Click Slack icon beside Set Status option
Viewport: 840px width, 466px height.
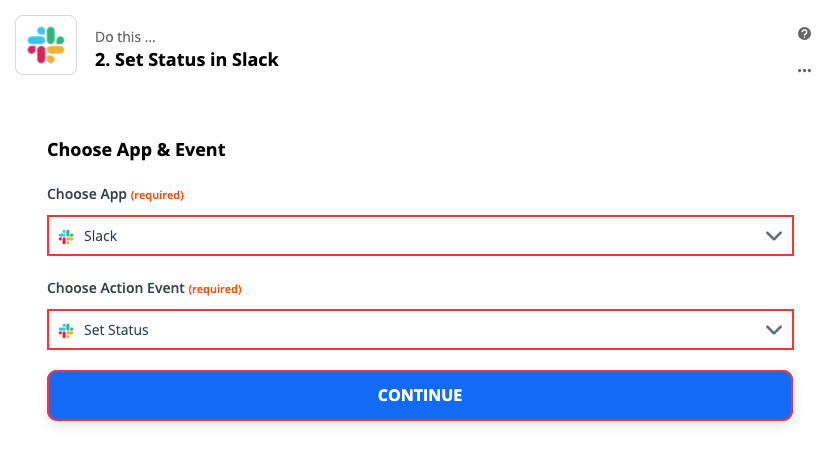tap(66, 330)
